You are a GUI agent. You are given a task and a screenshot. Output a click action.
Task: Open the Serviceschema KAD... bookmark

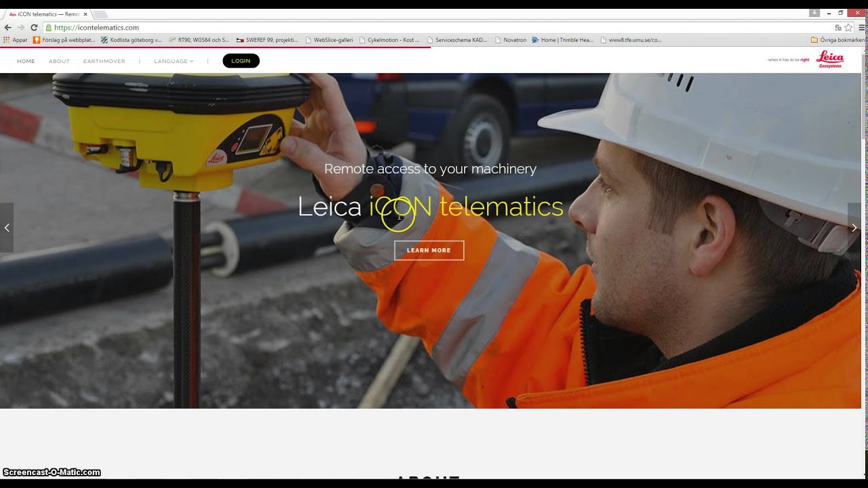[x=458, y=40]
